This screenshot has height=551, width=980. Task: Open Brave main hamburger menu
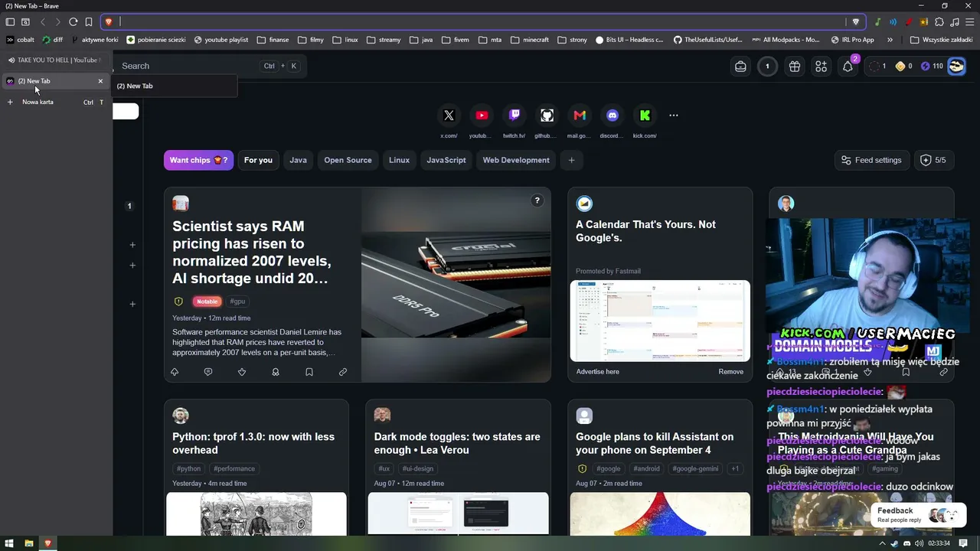tap(970, 22)
